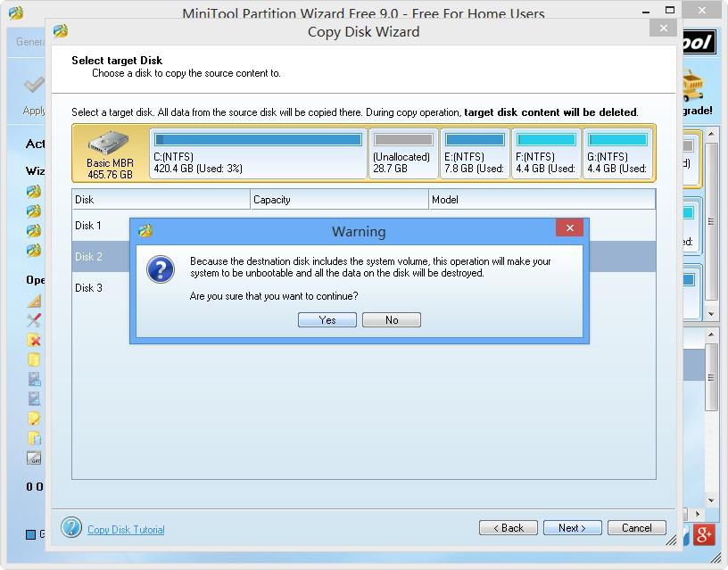Cancel the Copy Disk Wizard
The width and height of the screenshot is (728, 570).
636,528
